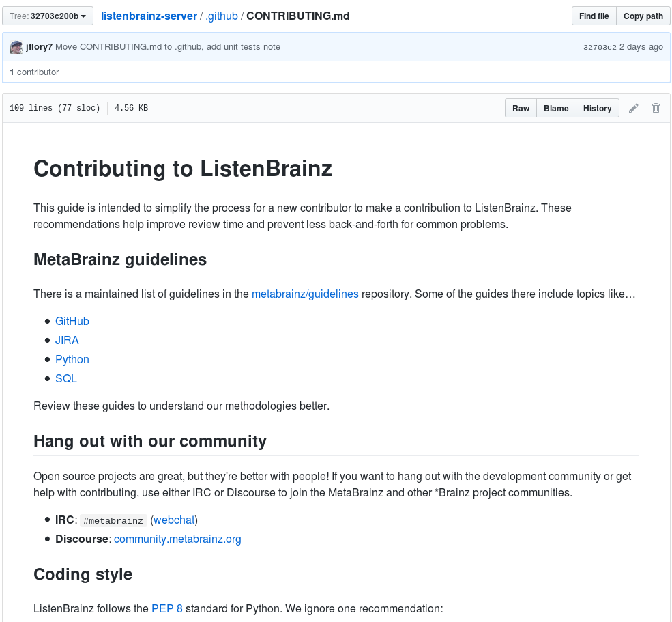Viewport: 672px width, 622px height.
Task: Show the file History
Action: click(x=596, y=108)
